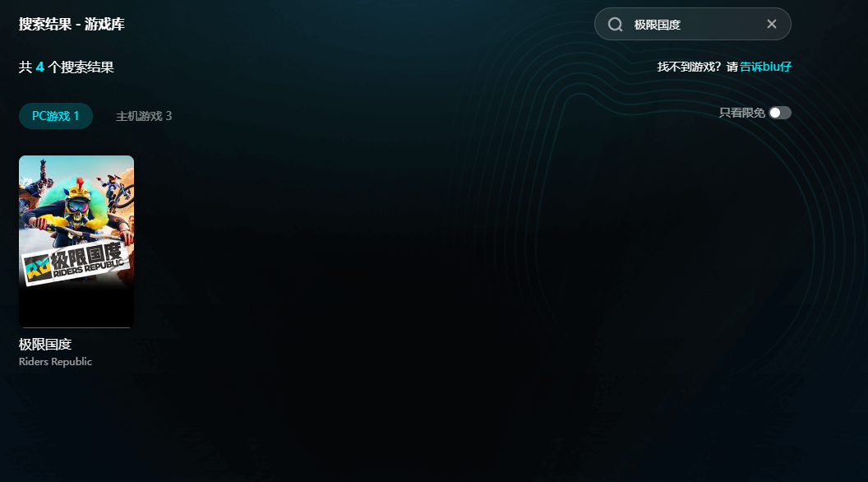Screen dimensions: 868x482
Task: Click the 共 4 个搜索结果 count text
Action: click(67, 67)
